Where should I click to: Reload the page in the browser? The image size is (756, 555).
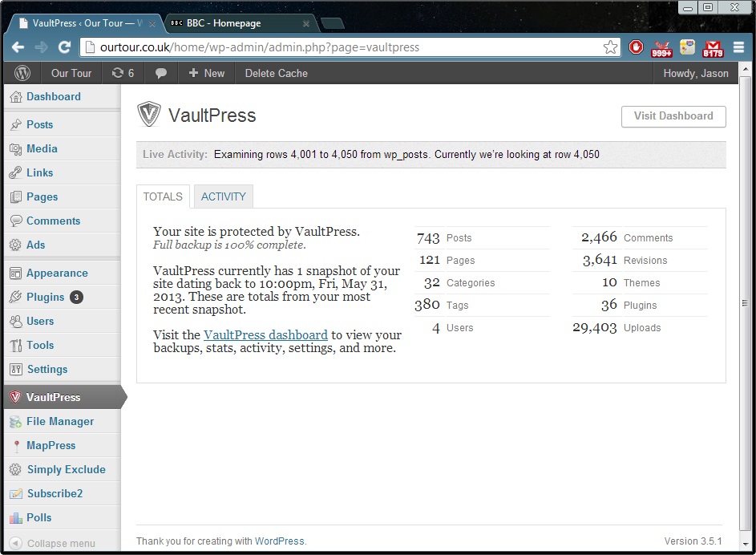tap(65, 47)
